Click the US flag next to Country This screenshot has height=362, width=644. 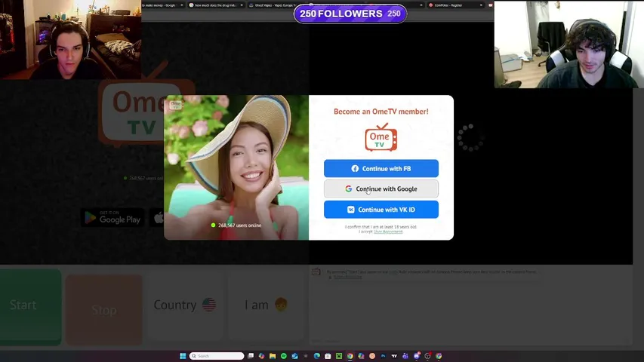point(209,305)
